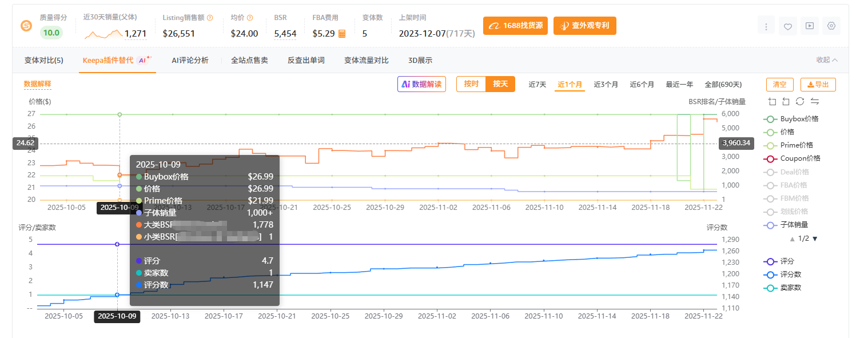This screenshot has height=338, width=868.
Task: Select the 近3个月 time range
Action: (x=606, y=85)
